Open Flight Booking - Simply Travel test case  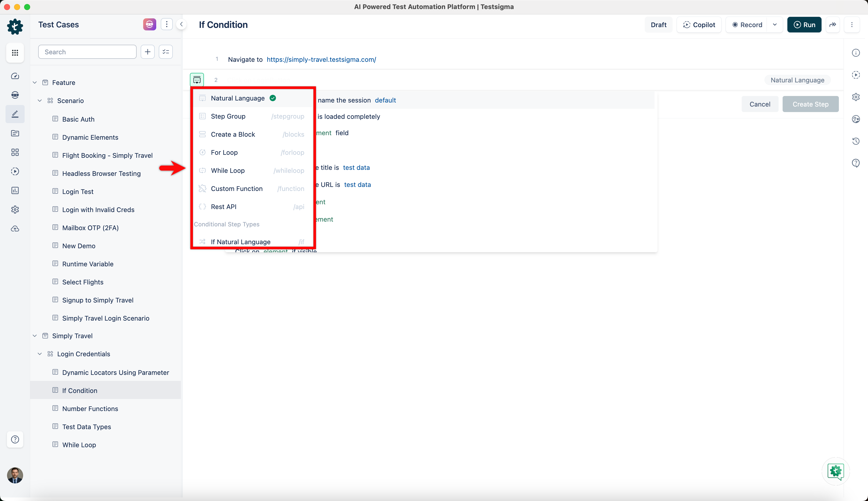(107, 155)
